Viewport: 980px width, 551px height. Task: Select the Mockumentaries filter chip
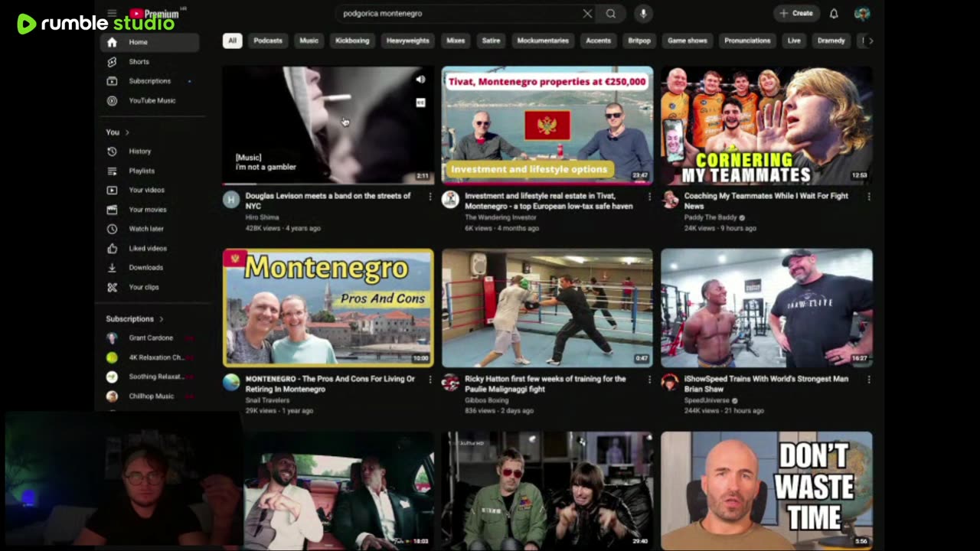(543, 41)
